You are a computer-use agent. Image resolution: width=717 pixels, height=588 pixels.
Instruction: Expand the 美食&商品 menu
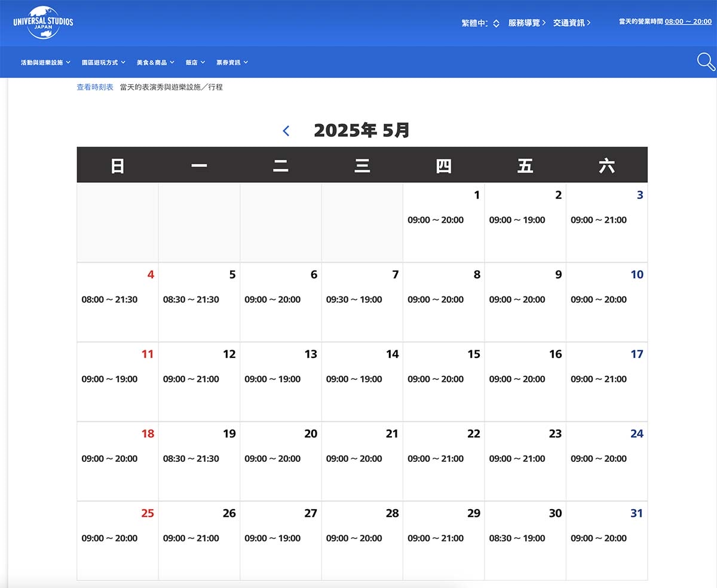[155, 62]
